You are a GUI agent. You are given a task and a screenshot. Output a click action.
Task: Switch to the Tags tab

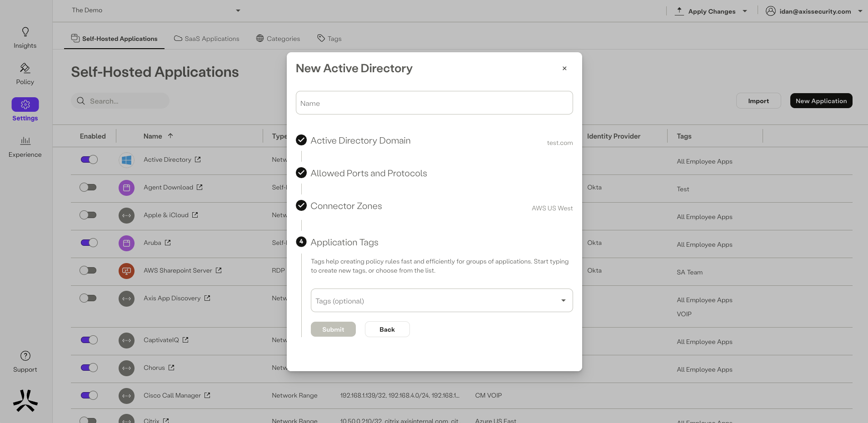tap(329, 39)
